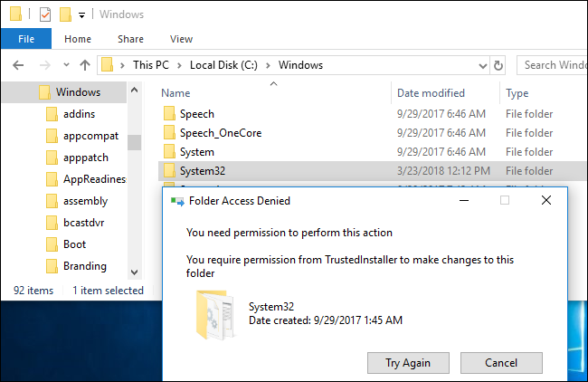This screenshot has width=588, height=382.
Task: Switch to the View ribbon tab
Action: [181, 39]
